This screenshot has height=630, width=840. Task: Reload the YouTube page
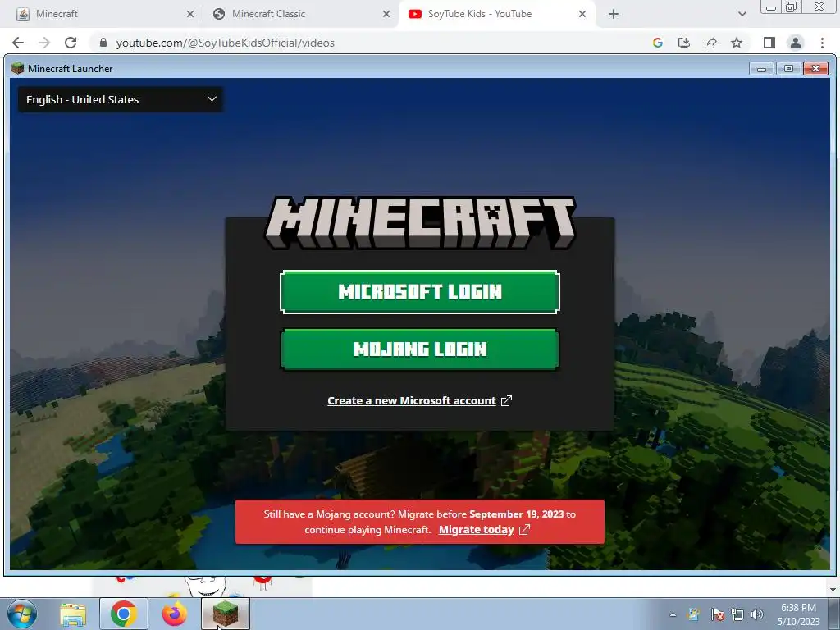coord(71,43)
